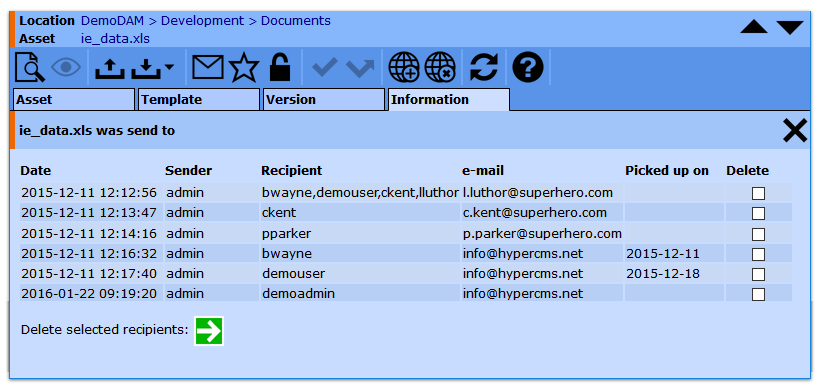
Task: Check delete box for pparker row
Action: click(758, 234)
